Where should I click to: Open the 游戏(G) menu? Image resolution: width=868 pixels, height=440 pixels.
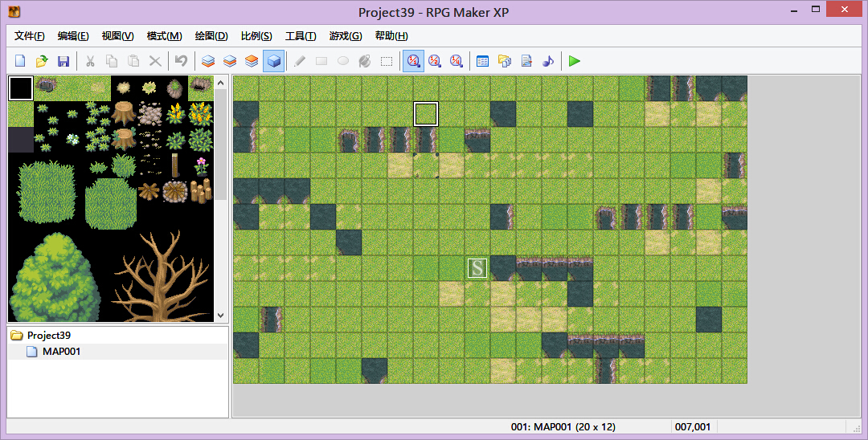click(x=346, y=36)
